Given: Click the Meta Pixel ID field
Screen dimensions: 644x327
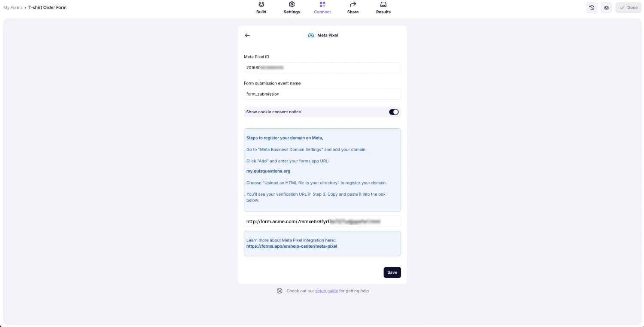Looking at the screenshot, I should pos(322,67).
